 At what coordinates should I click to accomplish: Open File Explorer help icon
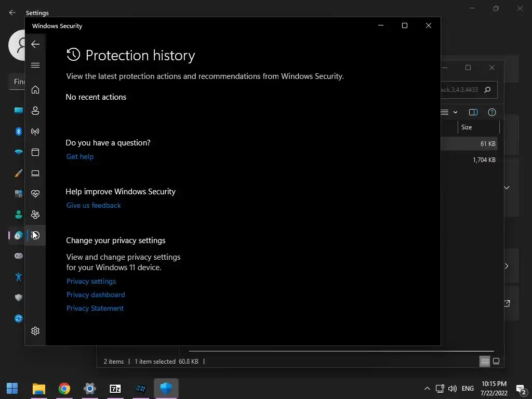[x=491, y=112]
